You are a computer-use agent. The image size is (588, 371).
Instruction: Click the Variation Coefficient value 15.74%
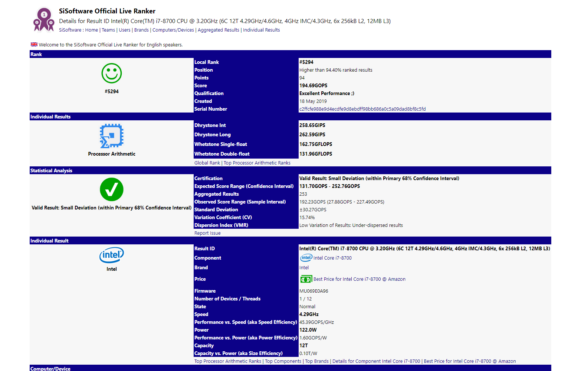point(307,218)
